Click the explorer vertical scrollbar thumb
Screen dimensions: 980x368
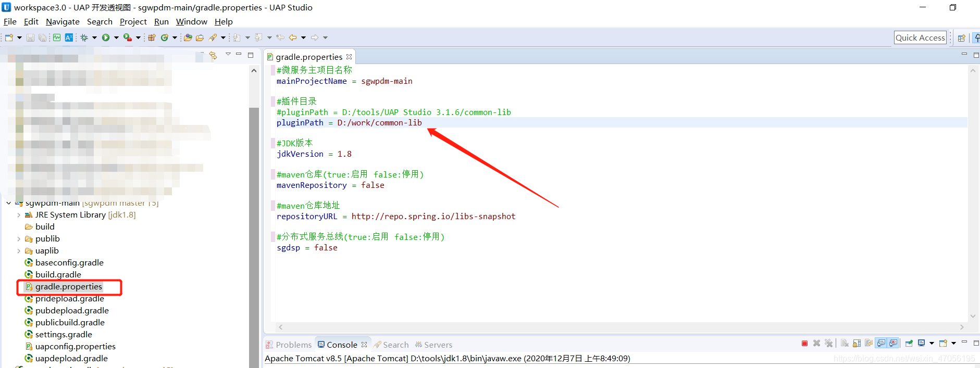(254, 237)
